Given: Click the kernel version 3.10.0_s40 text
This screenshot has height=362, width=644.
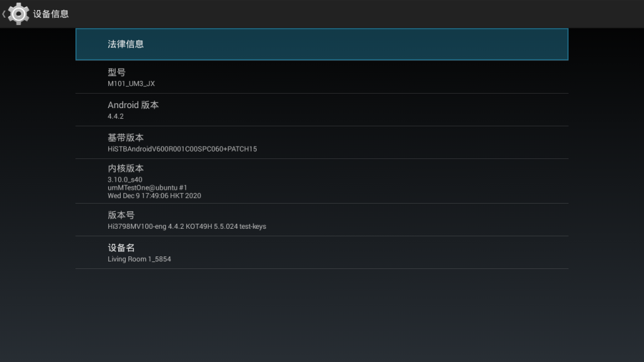Looking at the screenshot, I should tap(125, 179).
